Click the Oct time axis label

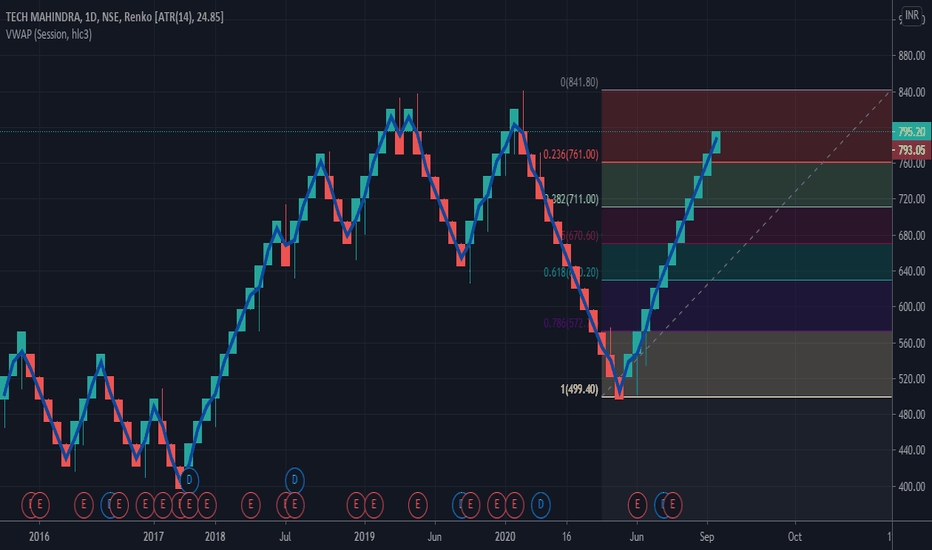coord(795,537)
